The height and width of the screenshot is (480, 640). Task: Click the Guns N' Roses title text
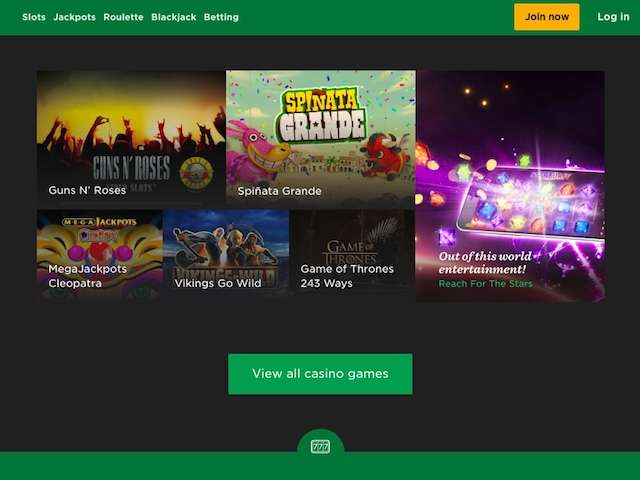pyautogui.click(x=87, y=190)
